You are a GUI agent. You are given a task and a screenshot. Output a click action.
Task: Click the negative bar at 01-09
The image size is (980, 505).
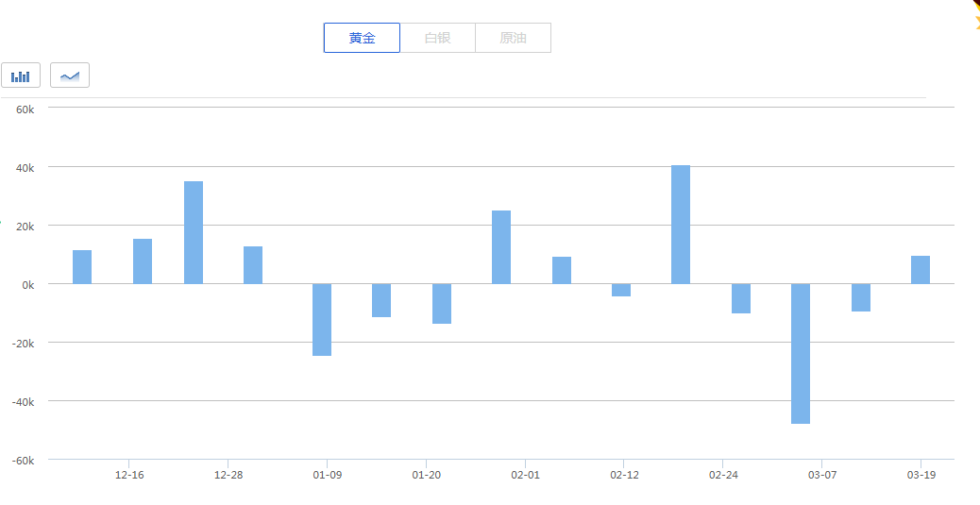pos(322,319)
